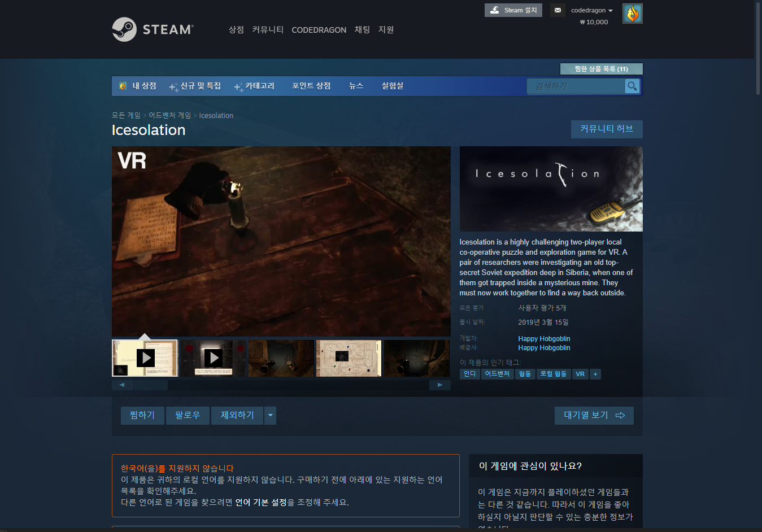The width and height of the screenshot is (762, 532).
Task: Open the 신규 및 특집 menu
Action: click(195, 86)
